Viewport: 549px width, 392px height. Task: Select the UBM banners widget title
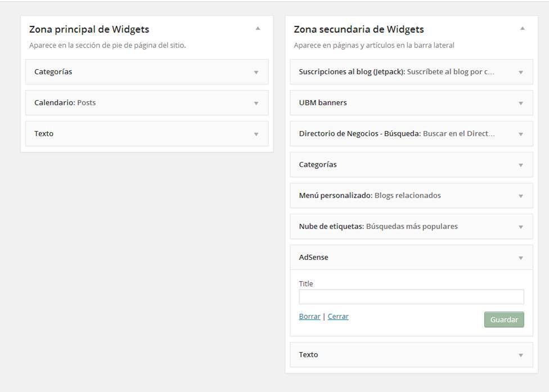323,102
